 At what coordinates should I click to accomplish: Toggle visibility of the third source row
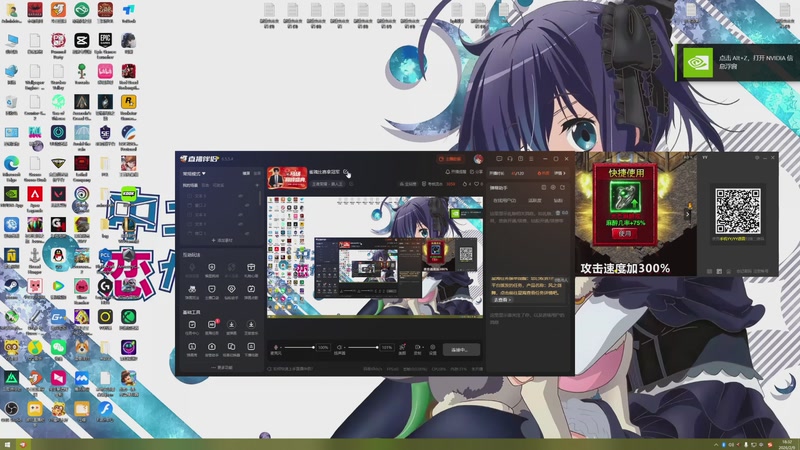[x=240, y=215]
